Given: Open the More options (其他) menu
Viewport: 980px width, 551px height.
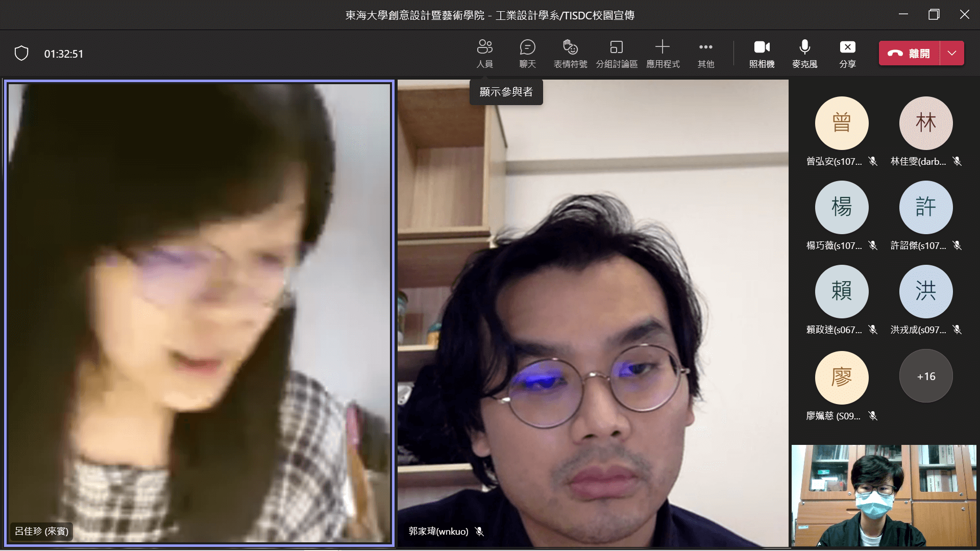Looking at the screenshot, I should click(x=705, y=53).
